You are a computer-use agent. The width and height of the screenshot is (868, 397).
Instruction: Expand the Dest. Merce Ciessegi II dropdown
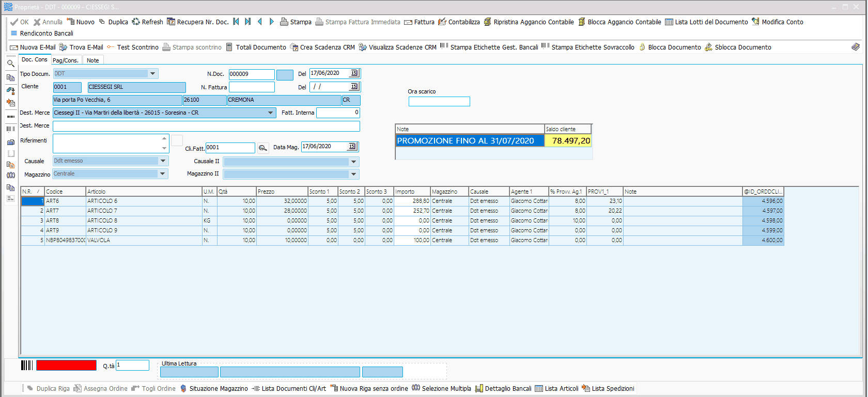coord(271,113)
